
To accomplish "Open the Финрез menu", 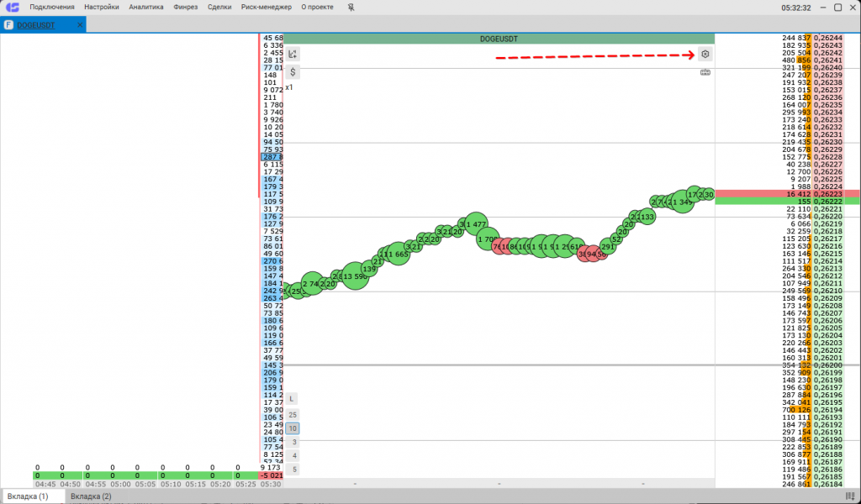I will tap(186, 8).
